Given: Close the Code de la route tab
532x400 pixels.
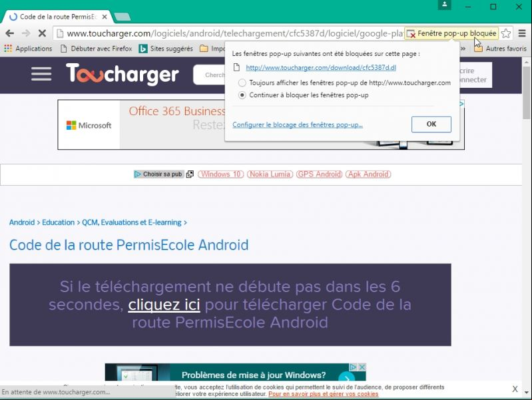Looking at the screenshot, I should [x=105, y=17].
